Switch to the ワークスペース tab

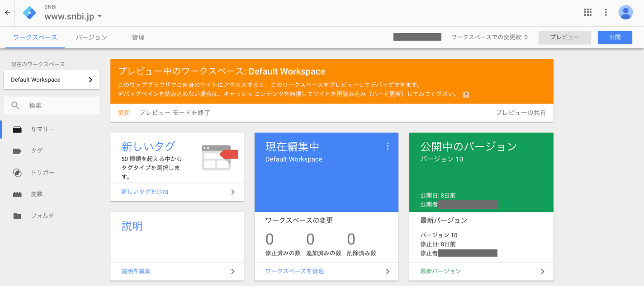(x=35, y=38)
